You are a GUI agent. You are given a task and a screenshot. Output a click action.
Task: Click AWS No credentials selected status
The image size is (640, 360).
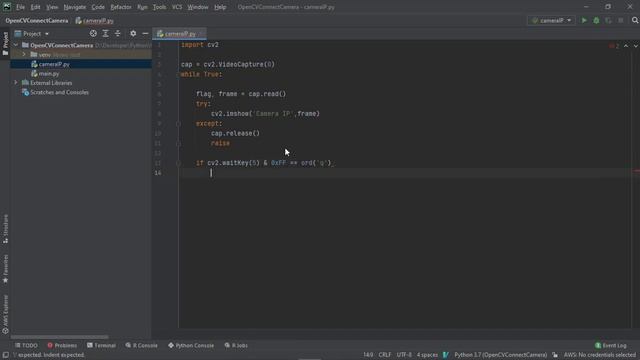click(600, 355)
